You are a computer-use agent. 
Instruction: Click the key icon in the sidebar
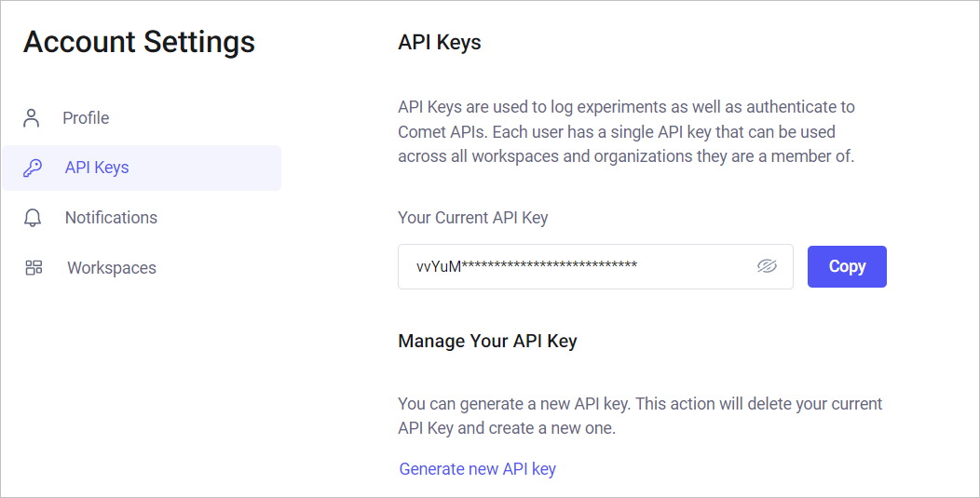pos(33,168)
